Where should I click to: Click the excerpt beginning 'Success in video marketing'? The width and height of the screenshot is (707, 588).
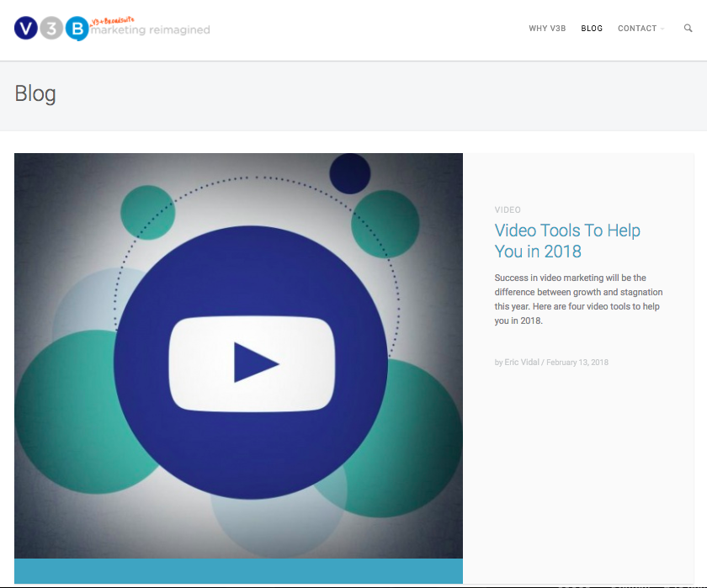coord(578,299)
